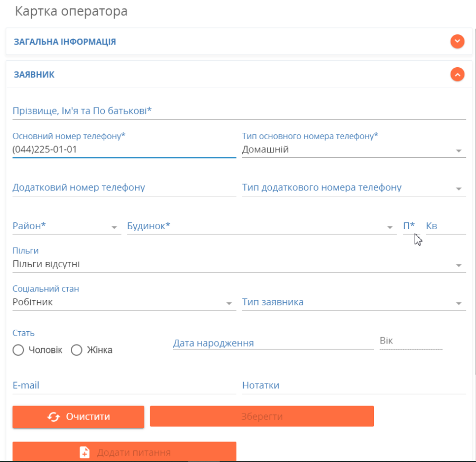Click the Заявник section header
The image size is (476, 462).
34,75
